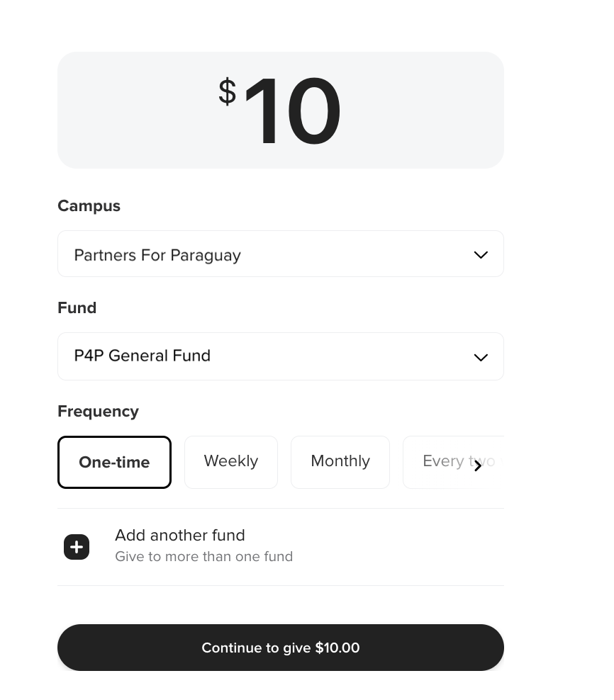Viewport: 614px width, 700px height.
Task: Click the right arrow revealing more frequencies
Action: pos(478,466)
